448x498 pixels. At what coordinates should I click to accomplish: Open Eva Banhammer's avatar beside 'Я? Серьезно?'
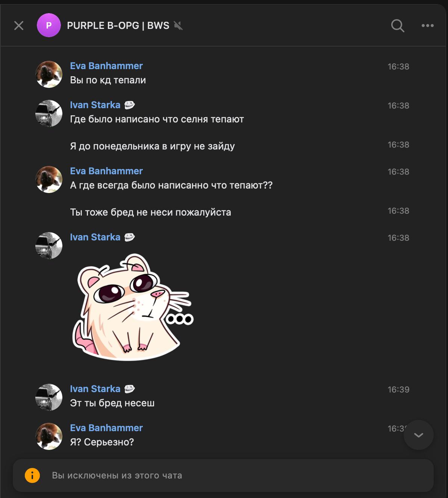49,436
